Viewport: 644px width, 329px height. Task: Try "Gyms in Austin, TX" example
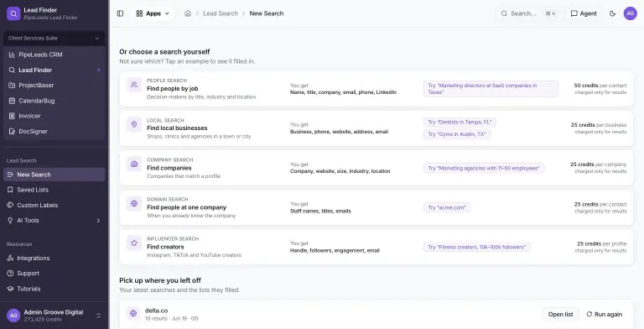click(x=457, y=134)
